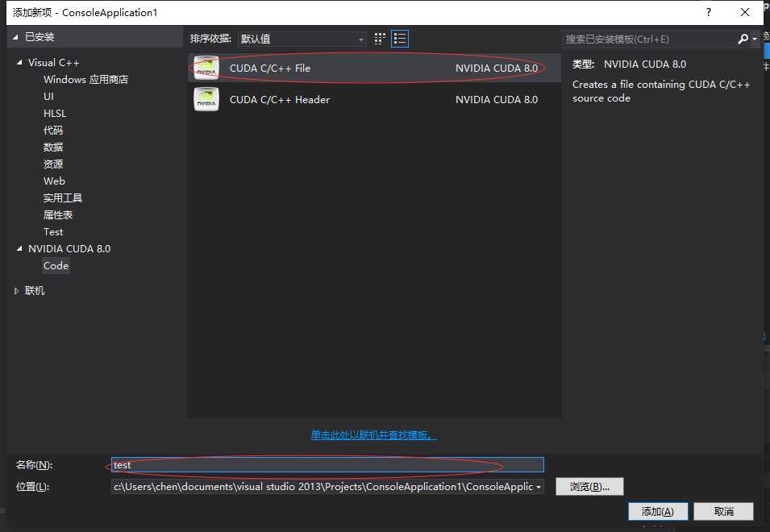Collapse the 已安装 section

tap(15, 37)
